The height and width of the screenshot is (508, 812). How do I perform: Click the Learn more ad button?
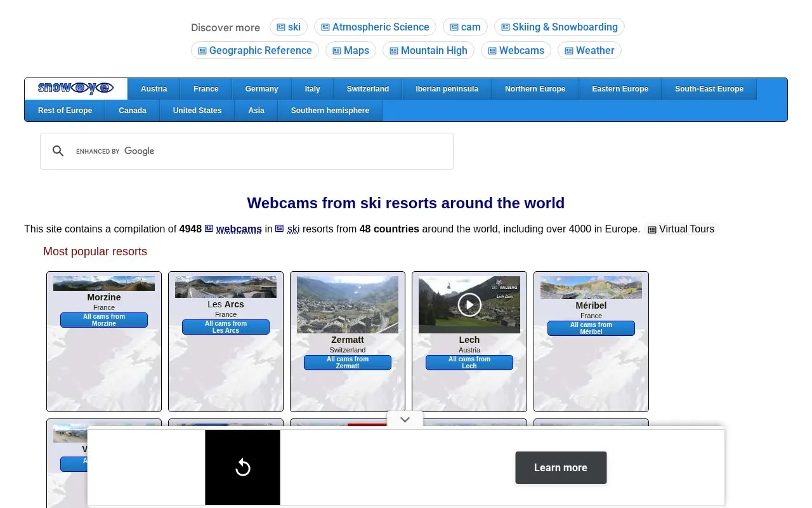tap(561, 467)
